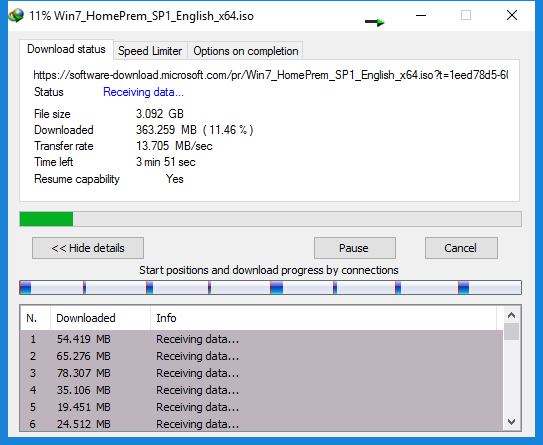Open the Options on completion tab
Image resolution: width=543 pixels, height=445 pixels.
(x=246, y=51)
